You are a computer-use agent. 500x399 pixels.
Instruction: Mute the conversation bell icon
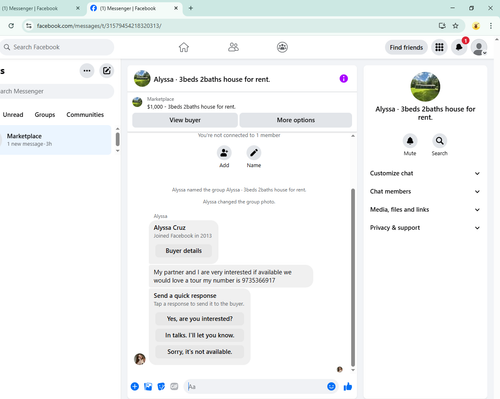[410, 141]
